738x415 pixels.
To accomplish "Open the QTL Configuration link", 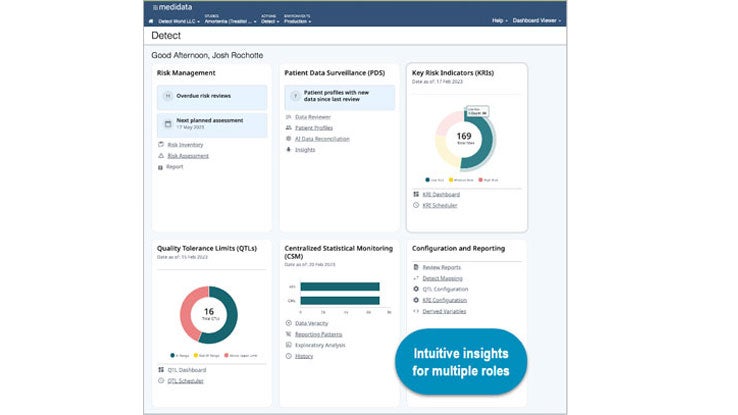I will click(445, 289).
